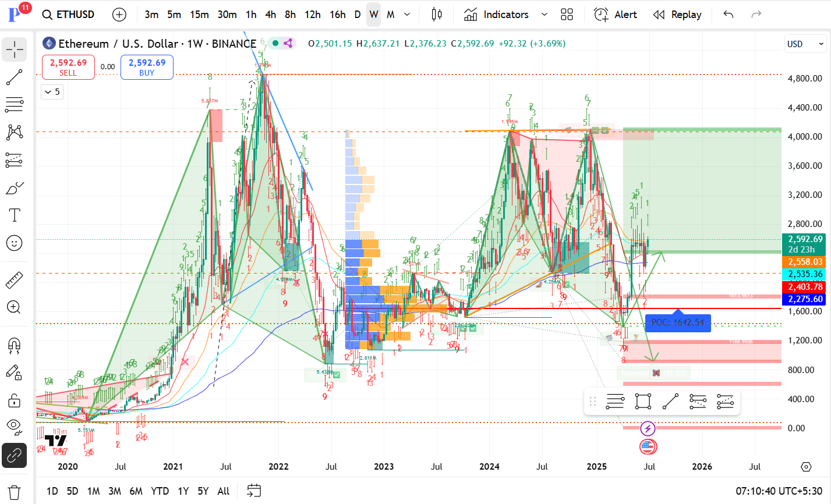Open chart settings gear icon
Viewport: 831px width, 504px height.
(x=806, y=467)
